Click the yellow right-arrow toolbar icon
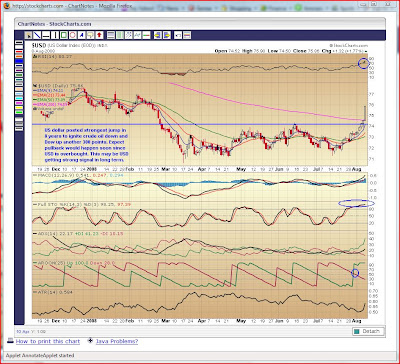Screen dimensions: 400x364 [x=167, y=35]
